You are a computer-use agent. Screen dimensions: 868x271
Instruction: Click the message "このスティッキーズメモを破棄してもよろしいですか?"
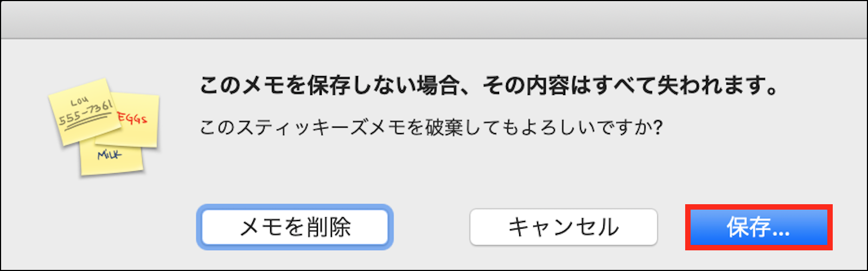tap(431, 128)
